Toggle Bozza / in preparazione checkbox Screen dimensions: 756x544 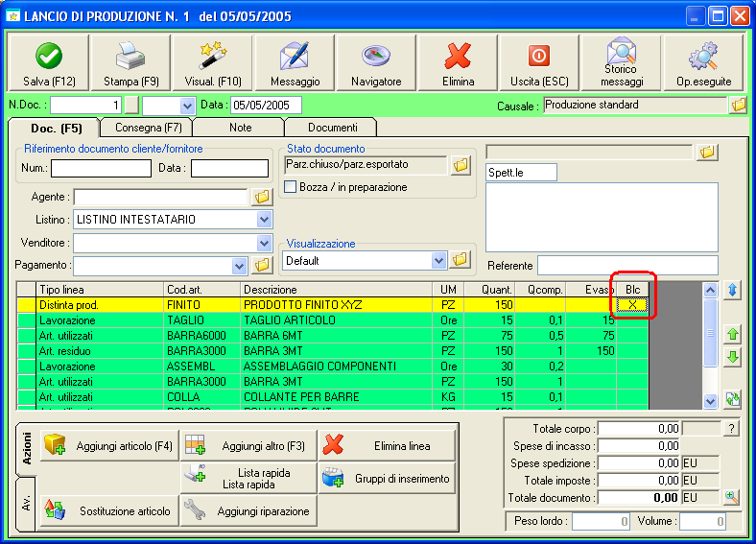291,187
